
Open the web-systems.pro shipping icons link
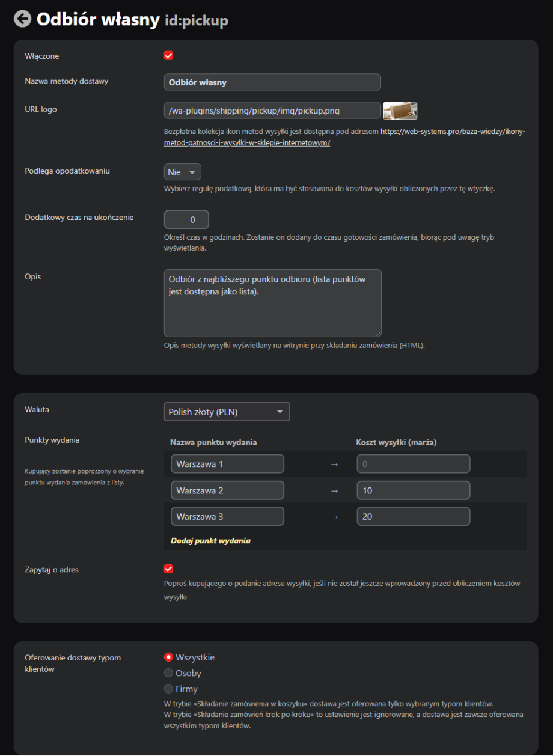click(453, 131)
